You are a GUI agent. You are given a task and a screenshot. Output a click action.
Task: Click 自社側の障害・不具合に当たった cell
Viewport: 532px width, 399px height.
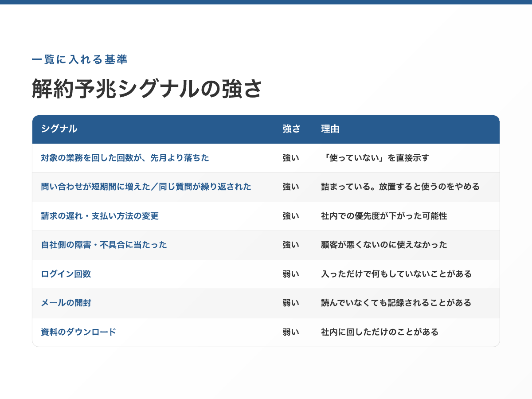point(104,245)
